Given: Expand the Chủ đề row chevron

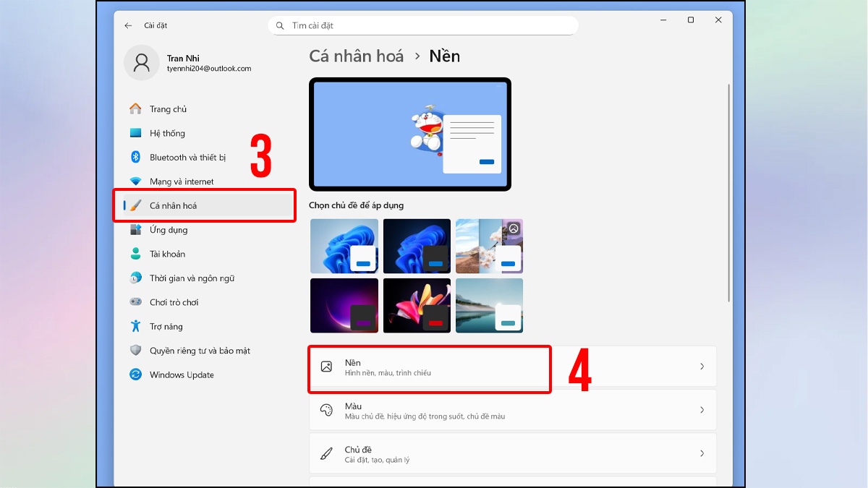Looking at the screenshot, I should click(702, 453).
